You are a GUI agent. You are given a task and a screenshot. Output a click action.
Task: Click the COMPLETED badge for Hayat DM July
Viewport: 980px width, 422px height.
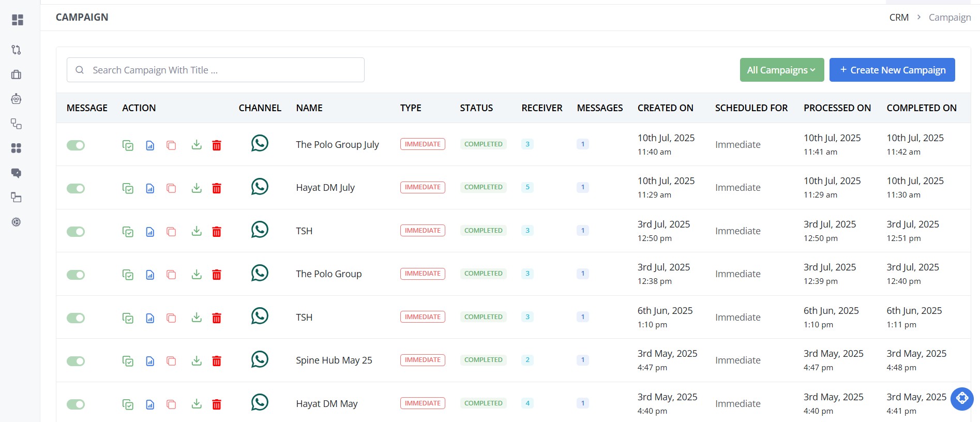483,187
